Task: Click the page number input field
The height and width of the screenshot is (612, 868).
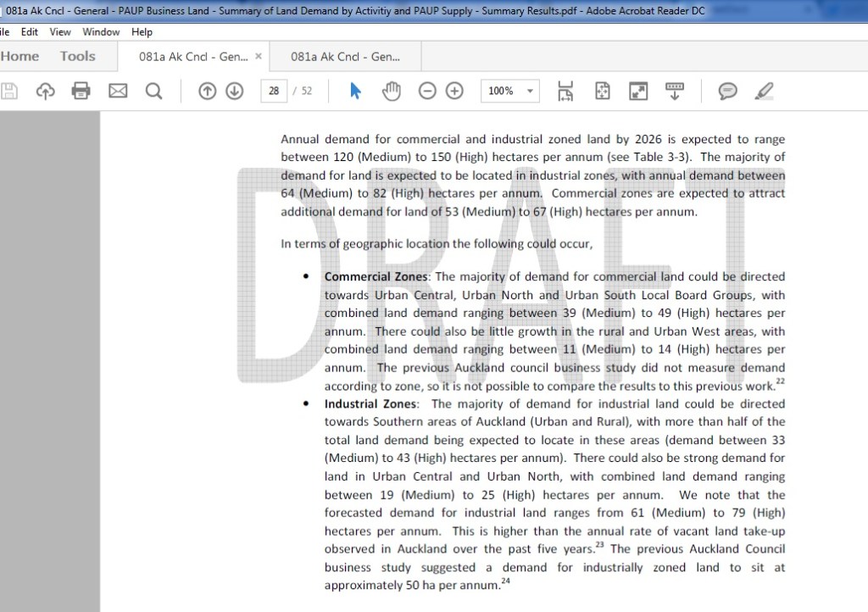Action: pyautogui.click(x=273, y=91)
